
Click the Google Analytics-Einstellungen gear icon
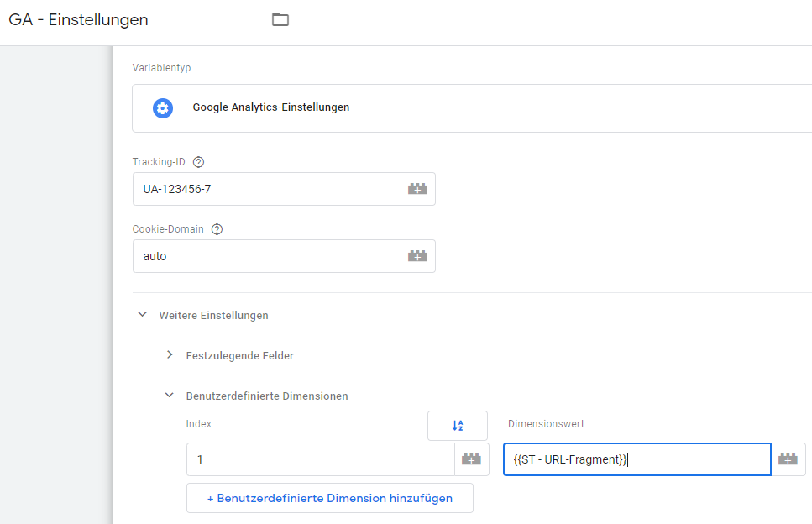(x=163, y=108)
